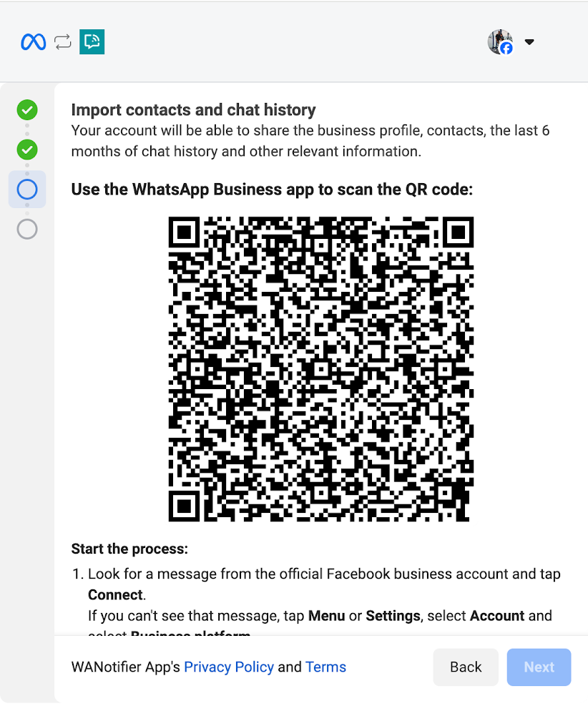Select the final empty step circle
The width and height of the screenshot is (588, 706).
click(27, 229)
